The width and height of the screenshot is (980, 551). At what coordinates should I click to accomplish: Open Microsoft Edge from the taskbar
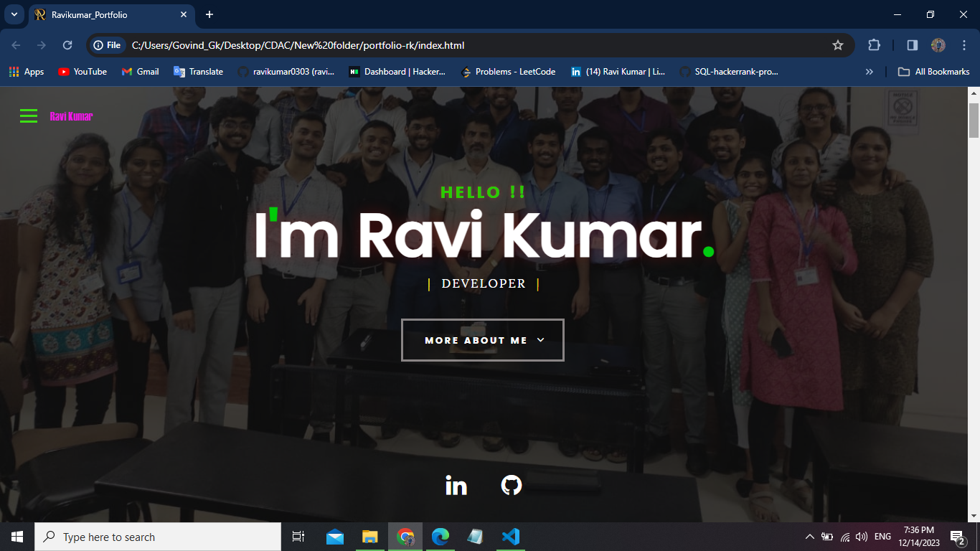click(x=440, y=536)
